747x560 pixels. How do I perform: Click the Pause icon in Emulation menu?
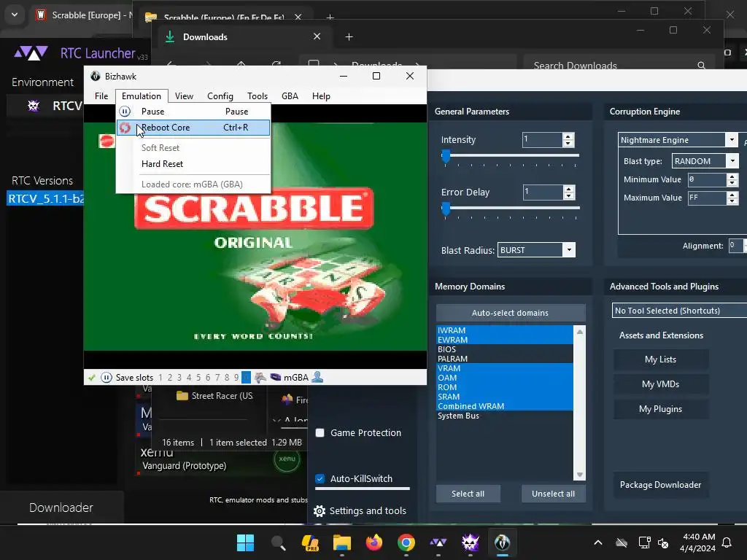[125, 112]
